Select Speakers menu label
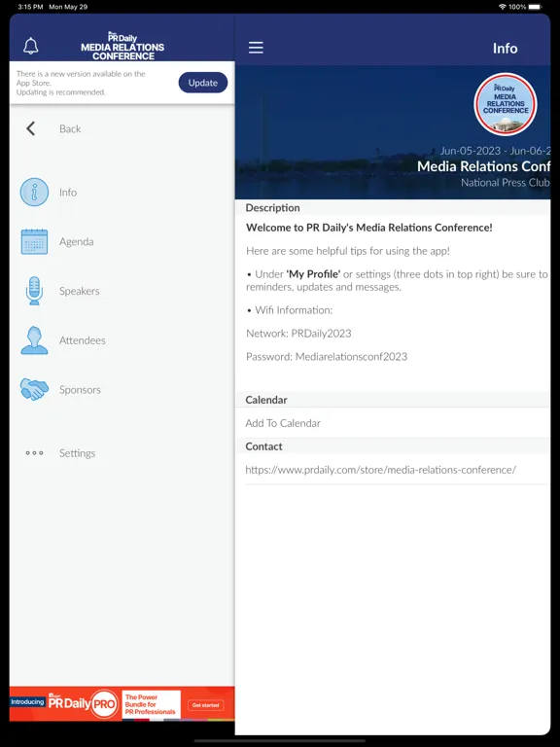Viewport: 560px width, 747px height. point(80,291)
